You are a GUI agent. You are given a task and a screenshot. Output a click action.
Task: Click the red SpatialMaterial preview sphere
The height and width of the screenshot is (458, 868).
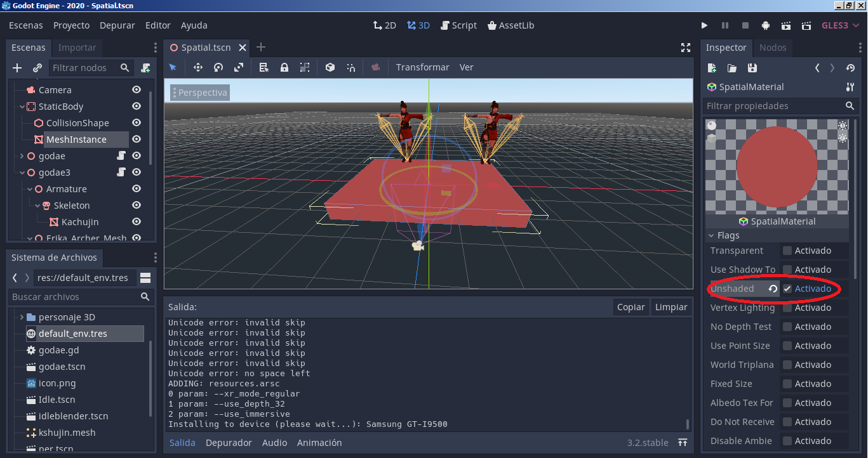tap(776, 166)
